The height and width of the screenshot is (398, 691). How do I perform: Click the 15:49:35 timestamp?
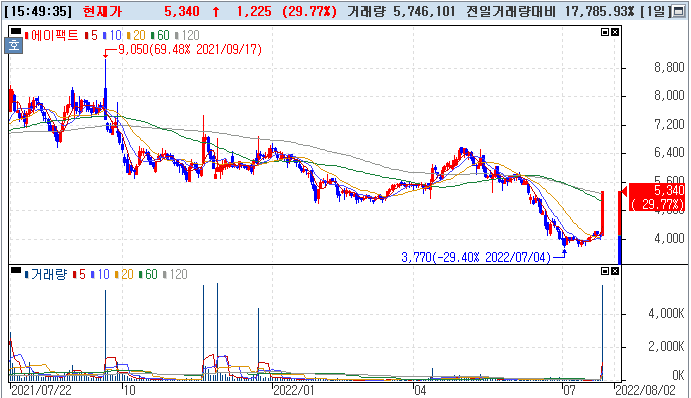[x=38, y=11]
